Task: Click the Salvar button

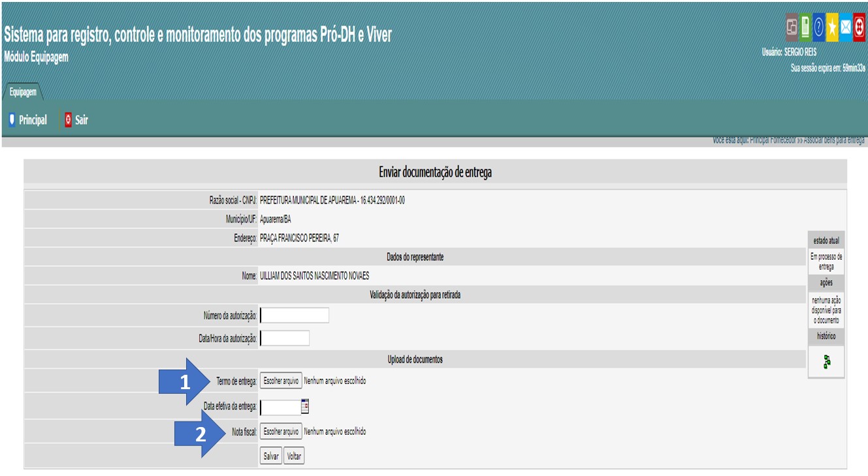Action: (x=271, y=456)
